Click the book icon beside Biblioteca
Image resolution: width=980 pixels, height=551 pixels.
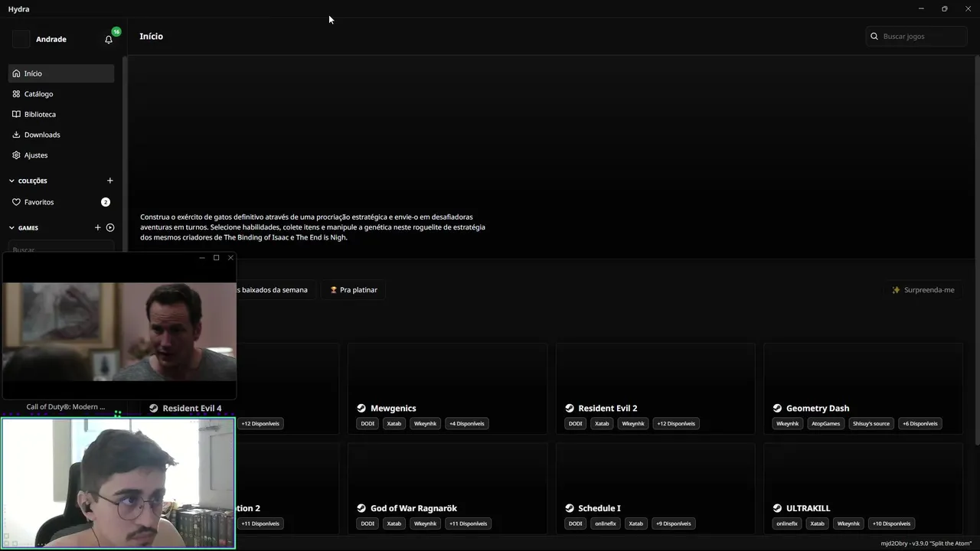click(x=16, y=114)
